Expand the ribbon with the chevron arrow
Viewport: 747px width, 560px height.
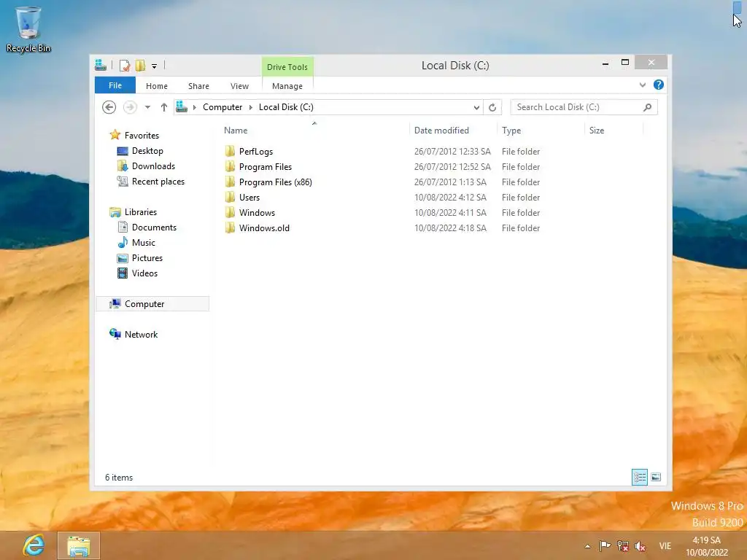click(x=643, y=85)
